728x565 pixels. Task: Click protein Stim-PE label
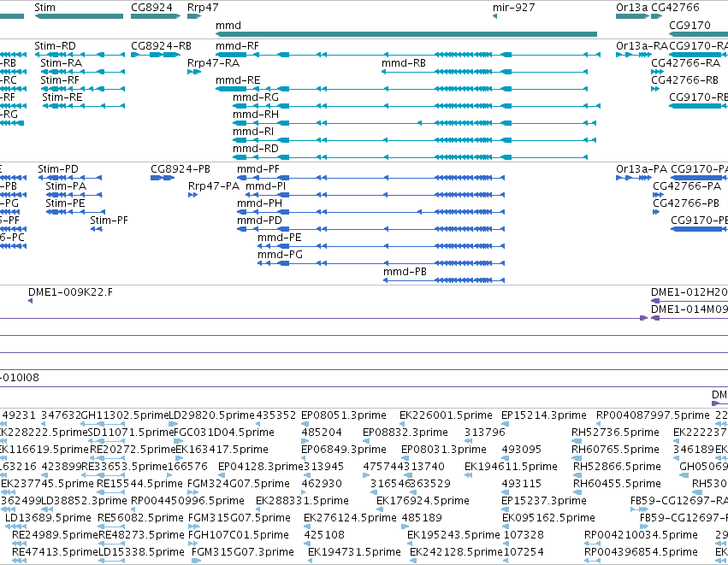pos(65,203)
